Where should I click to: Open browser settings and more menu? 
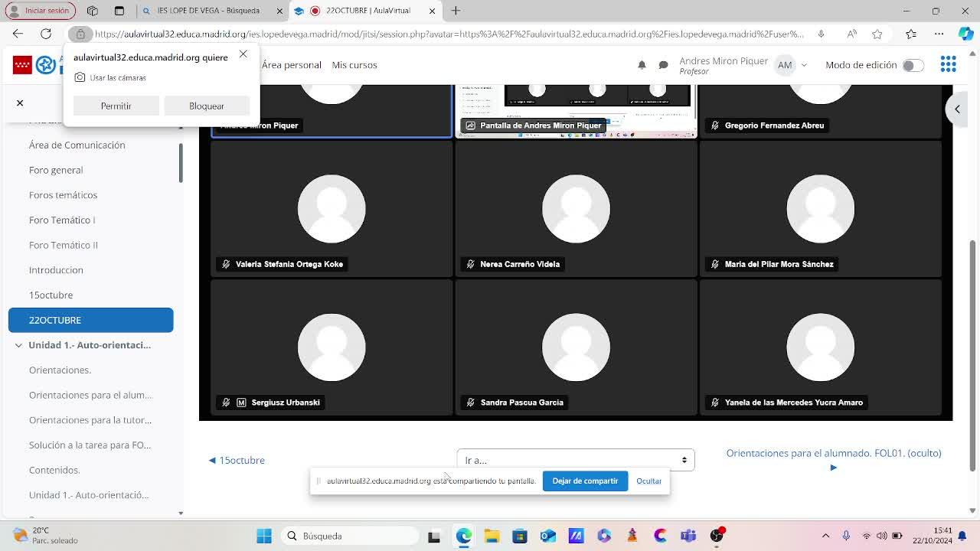pos(939,34)
